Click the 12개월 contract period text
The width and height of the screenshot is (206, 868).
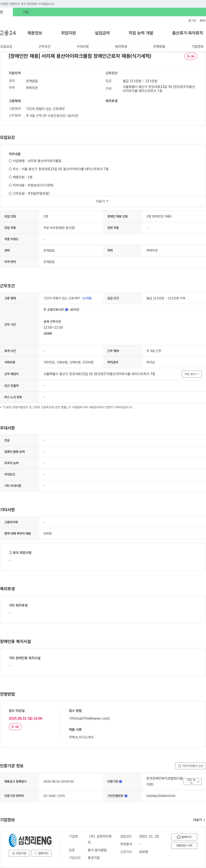tap(87, 298)
